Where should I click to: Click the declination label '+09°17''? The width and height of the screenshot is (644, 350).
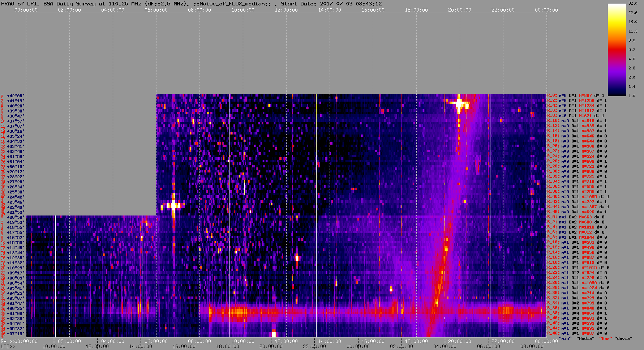click(16, 273)
